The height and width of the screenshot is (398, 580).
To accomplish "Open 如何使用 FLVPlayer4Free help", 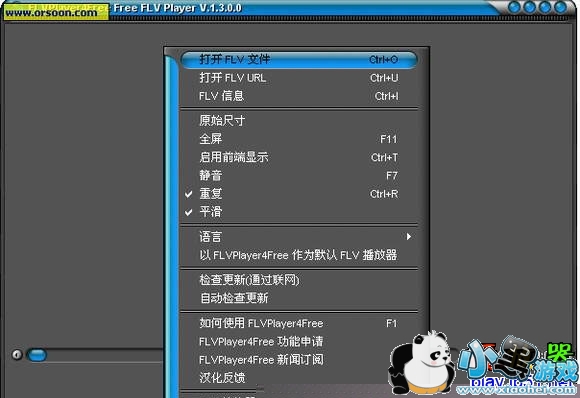I will [x=299, y=323].
